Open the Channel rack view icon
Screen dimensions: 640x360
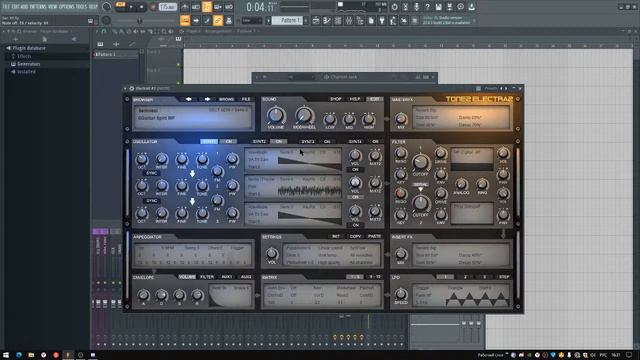pyautogui.click(x=338, y=20)
